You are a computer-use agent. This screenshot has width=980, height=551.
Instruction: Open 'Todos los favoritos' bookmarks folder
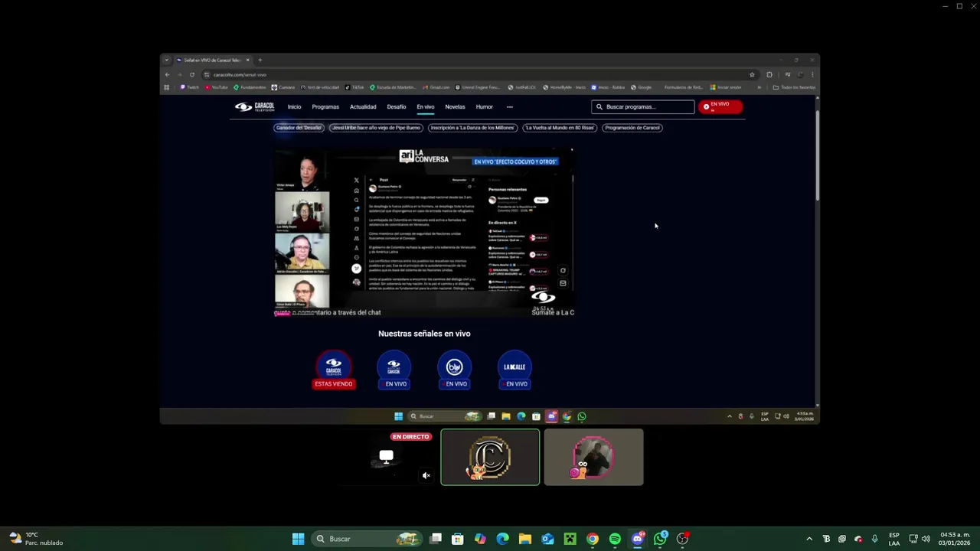pyautogui.click(x=794, y=87)
